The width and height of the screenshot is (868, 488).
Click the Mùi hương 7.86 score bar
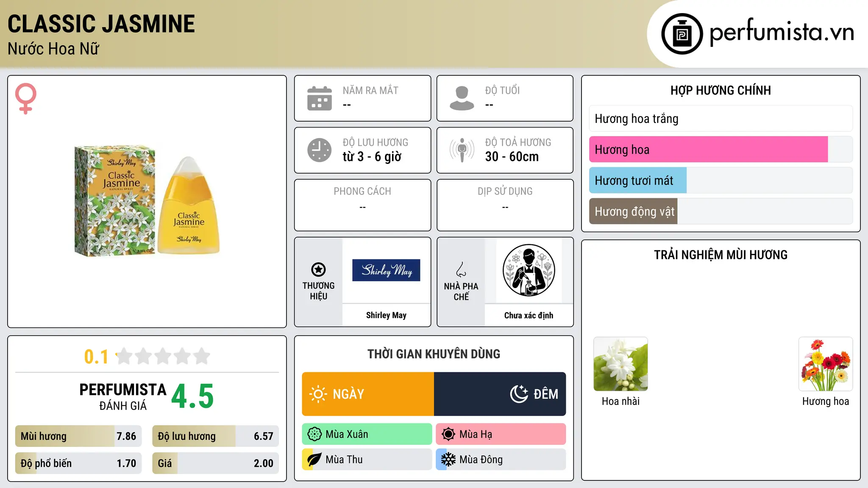78,436
